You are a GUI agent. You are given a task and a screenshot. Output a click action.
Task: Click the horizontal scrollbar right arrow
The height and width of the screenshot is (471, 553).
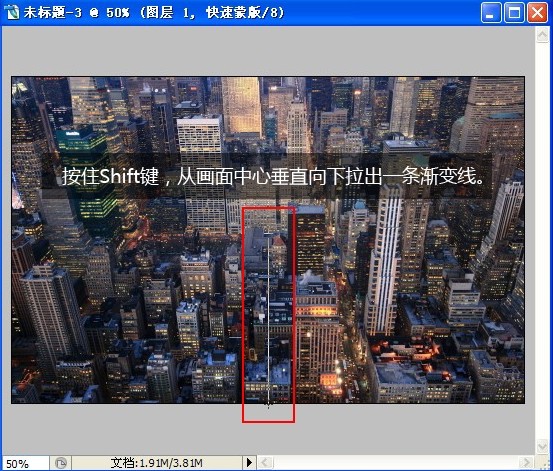pos(526,463)
